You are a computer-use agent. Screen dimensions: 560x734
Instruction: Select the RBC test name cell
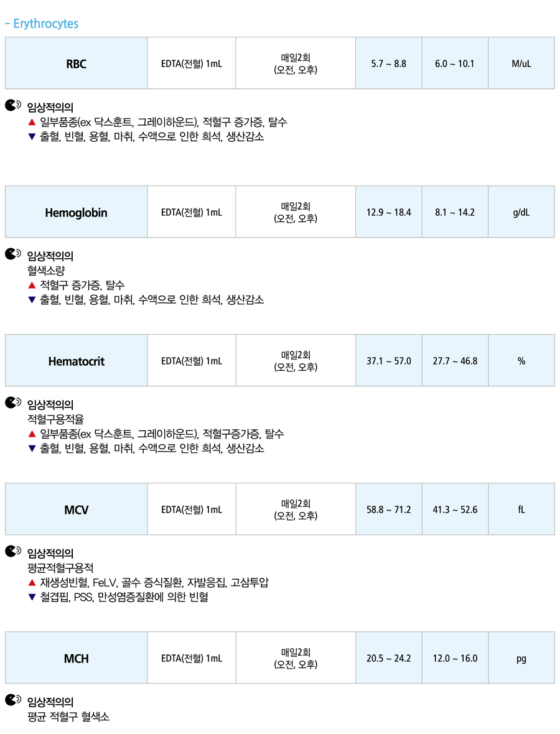(77, 63)
